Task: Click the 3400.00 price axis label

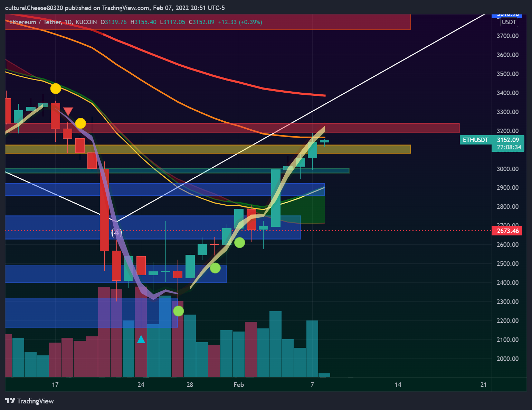Action: point(507,93)
